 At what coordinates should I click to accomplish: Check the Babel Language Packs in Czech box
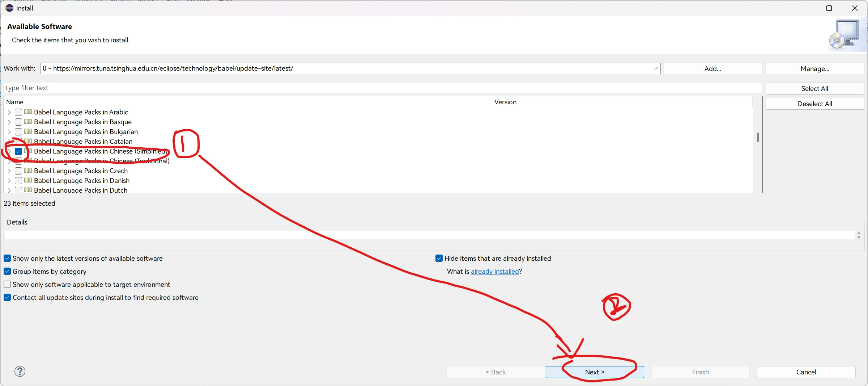(x=18, y=171)
